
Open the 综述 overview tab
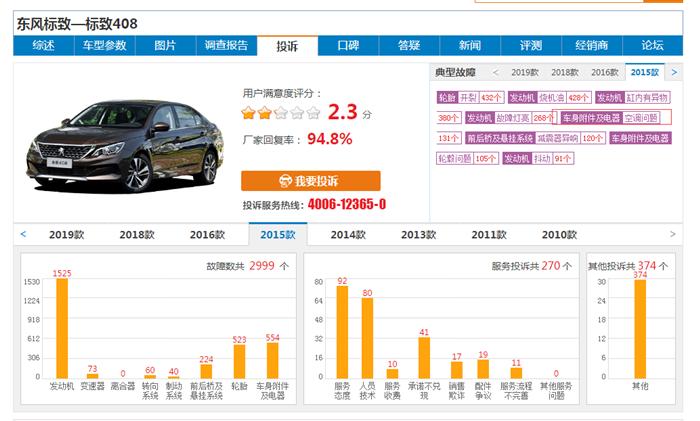tap(43, 46)
